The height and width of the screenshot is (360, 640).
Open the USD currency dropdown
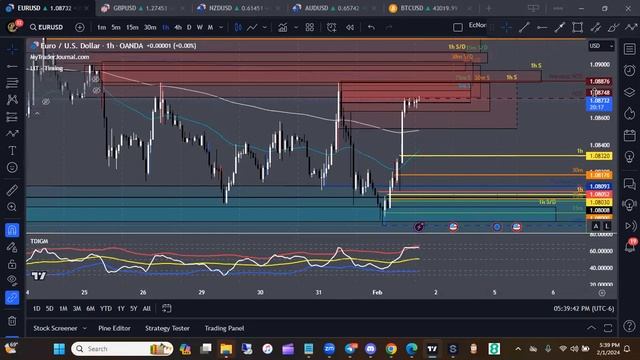(601, 46)
